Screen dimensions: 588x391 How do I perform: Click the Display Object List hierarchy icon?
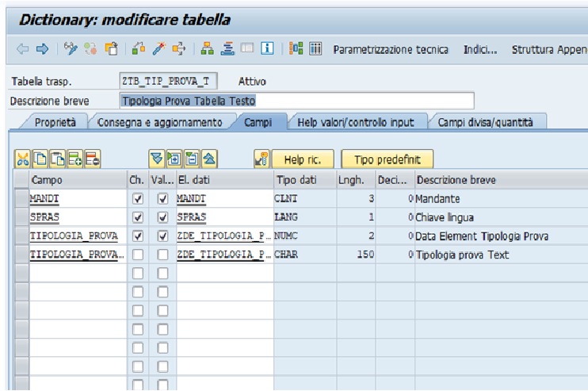207,49
